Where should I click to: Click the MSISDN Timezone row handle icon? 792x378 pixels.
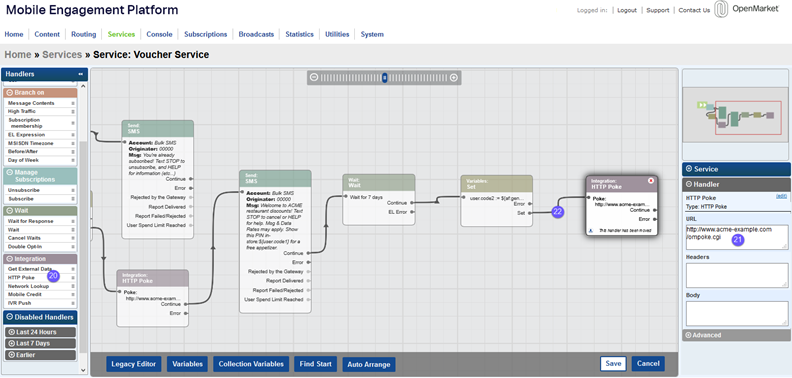(x=73, y=144)
